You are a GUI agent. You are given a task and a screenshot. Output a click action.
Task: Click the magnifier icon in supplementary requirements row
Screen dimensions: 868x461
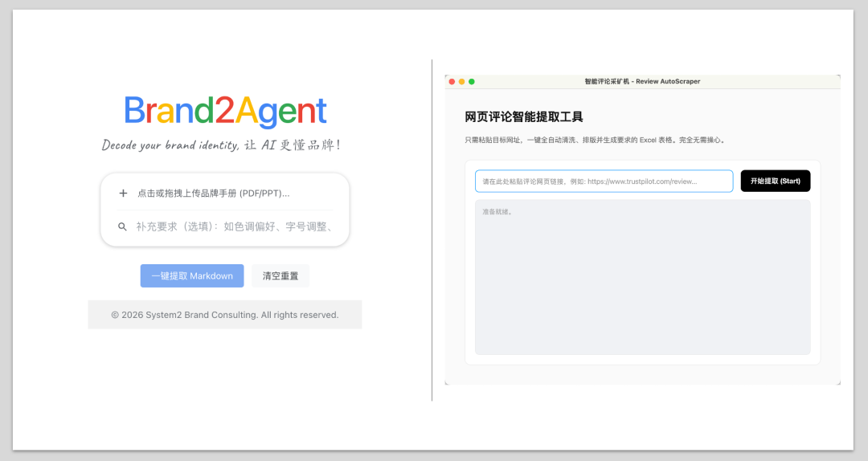[122, 227]
